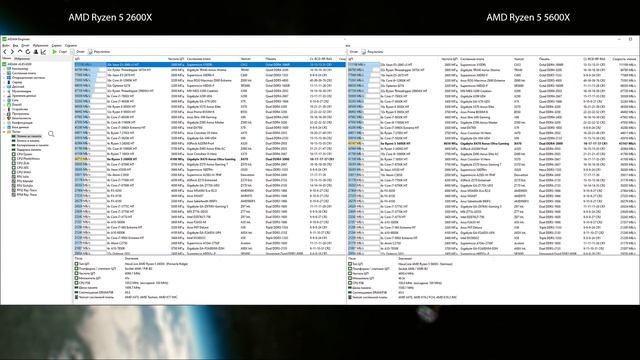Viewport: 640px width, 360px height.
Task: Expand the Дисплей tree node
Action: click(4, 87)
